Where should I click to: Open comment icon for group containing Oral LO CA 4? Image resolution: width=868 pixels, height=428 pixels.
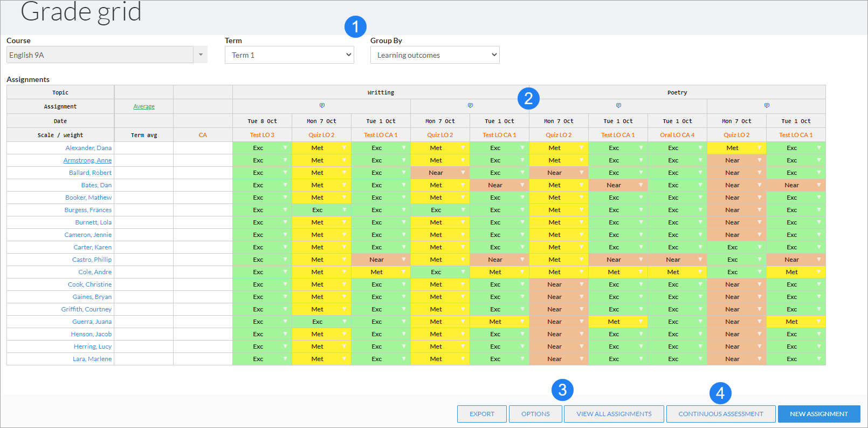pyautogui.click(x=618, y=106)
